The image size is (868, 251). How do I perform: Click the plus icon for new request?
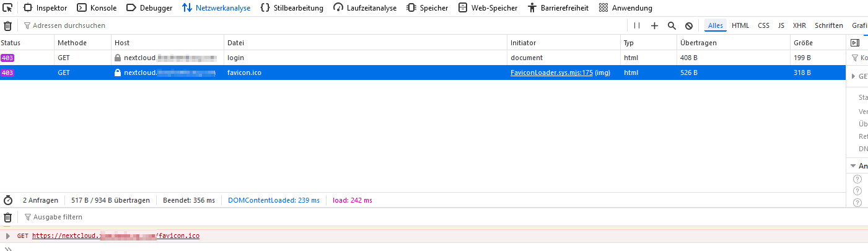click(x=654, y=26)
